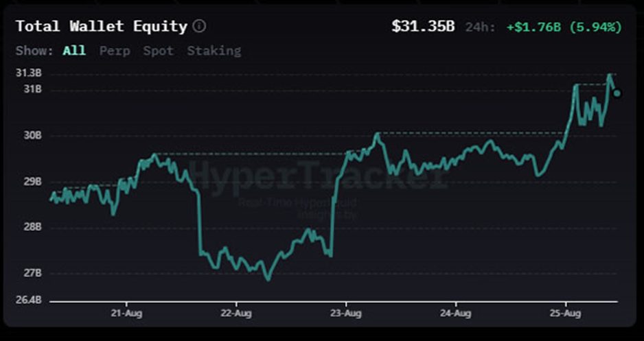
Task: Click the $31.35B total value
Action: pyautogui.click(x=423, y=27)
